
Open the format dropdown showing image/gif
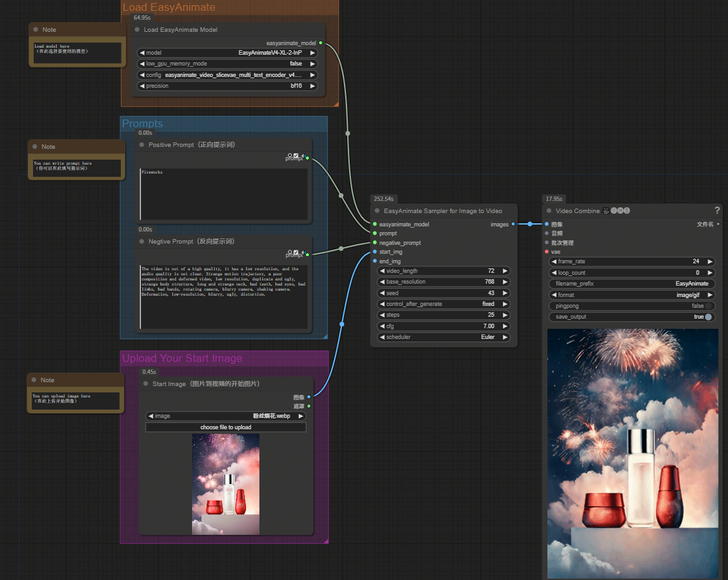click(x=632, y=294)
